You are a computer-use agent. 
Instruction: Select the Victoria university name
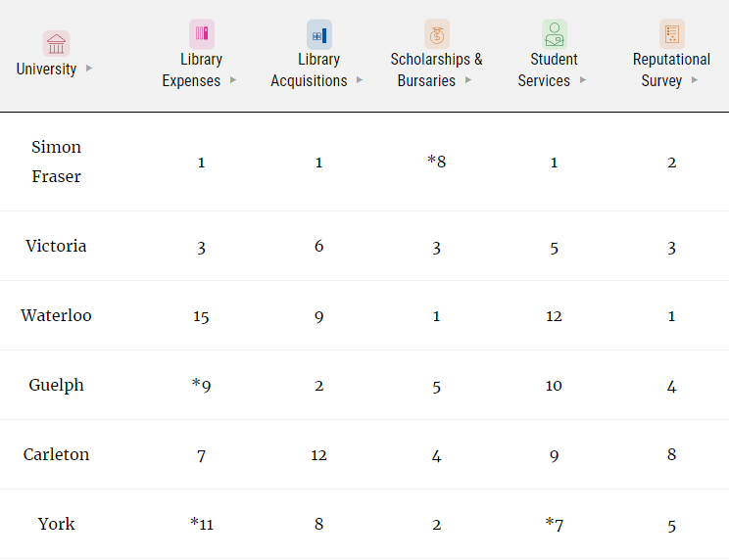click(56, 246)
